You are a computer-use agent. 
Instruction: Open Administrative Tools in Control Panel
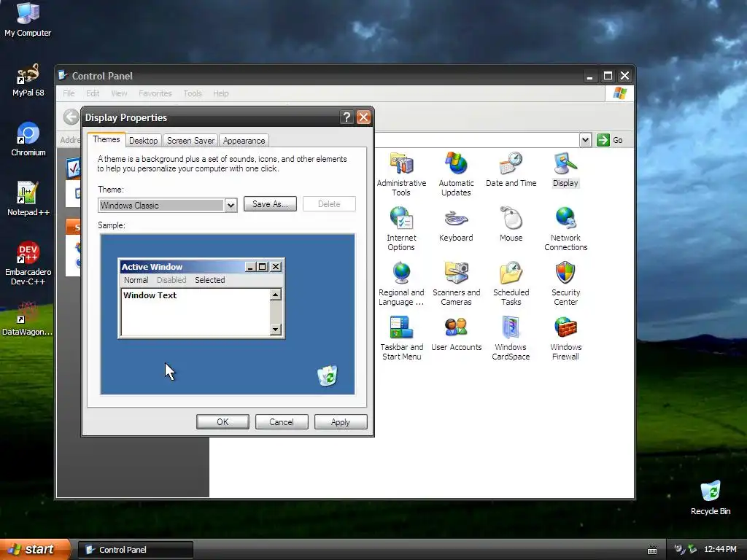(401, 174)
